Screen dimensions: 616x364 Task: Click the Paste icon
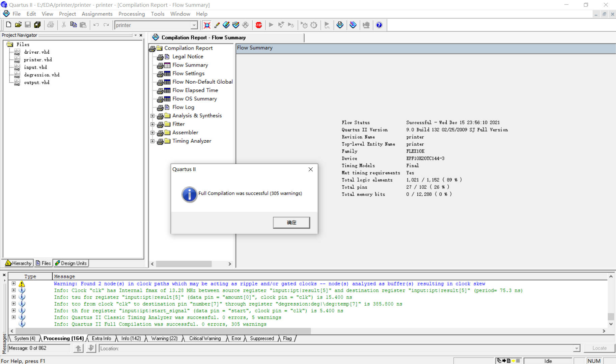[83, 25]
